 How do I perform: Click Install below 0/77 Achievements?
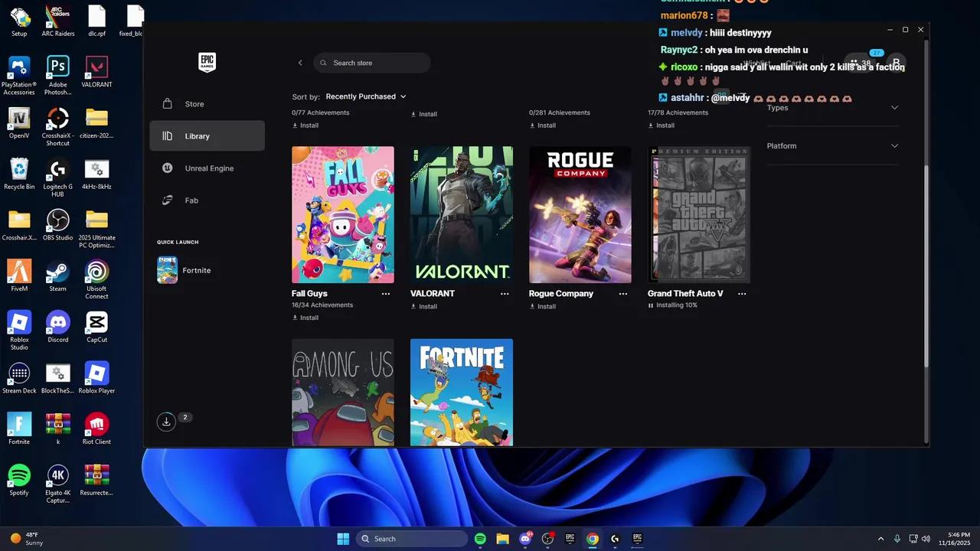(305, 126)
